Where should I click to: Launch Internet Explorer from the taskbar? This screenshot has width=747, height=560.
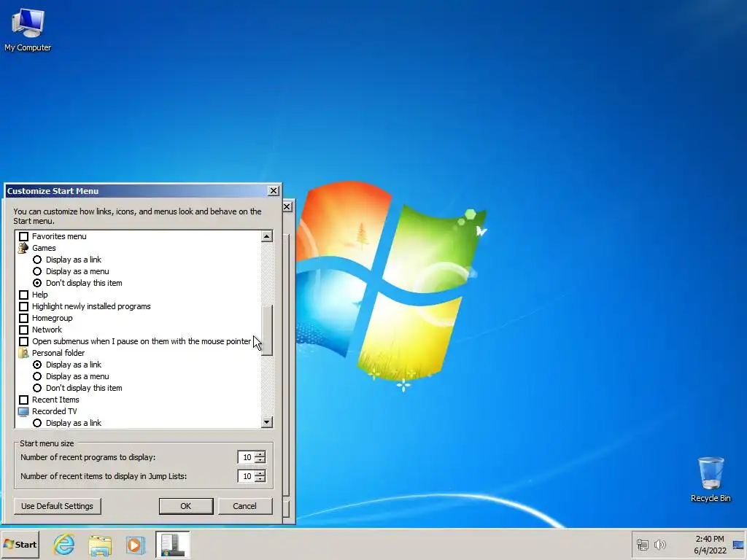[64, 544]
